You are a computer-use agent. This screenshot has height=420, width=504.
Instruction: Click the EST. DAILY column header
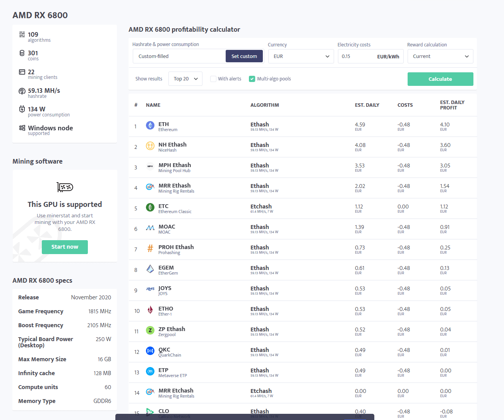pos(367,105)
